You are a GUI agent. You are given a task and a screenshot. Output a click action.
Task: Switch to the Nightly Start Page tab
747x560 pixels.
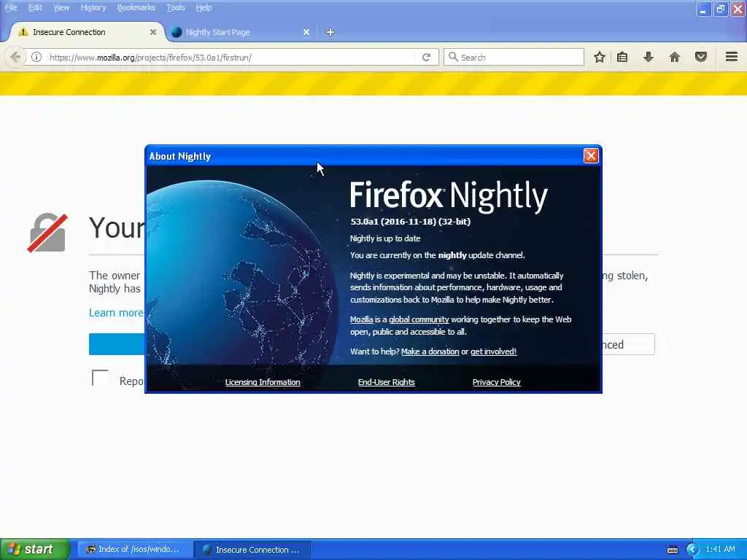pos(241,32)
